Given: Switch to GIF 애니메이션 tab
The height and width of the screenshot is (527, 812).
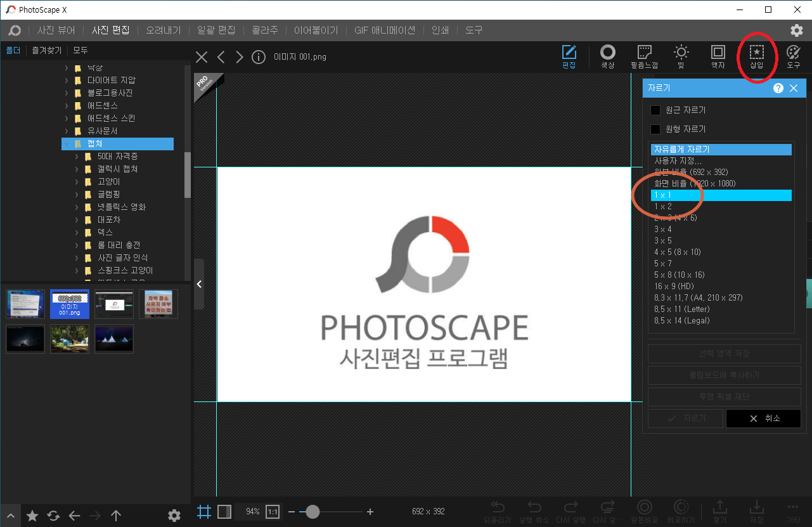Looking at the screenshot, I should coord(385,30).
